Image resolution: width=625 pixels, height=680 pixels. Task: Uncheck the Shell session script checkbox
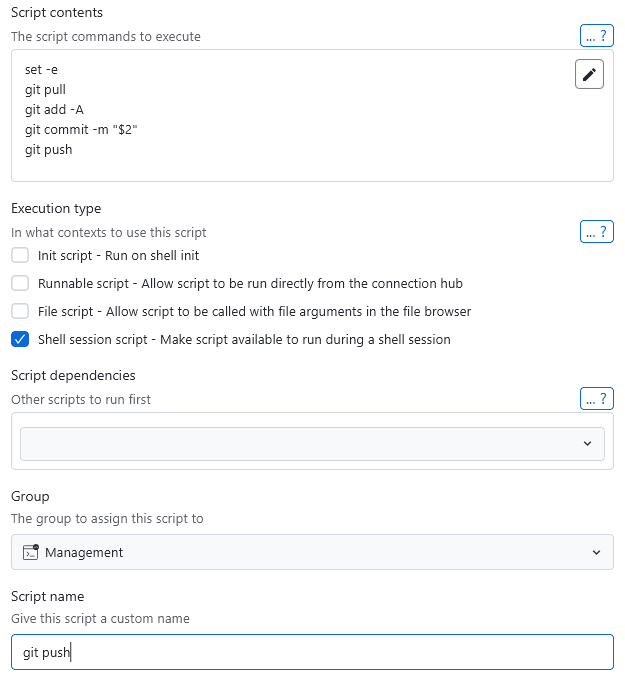pyautogui.click(x=20, y=339)
